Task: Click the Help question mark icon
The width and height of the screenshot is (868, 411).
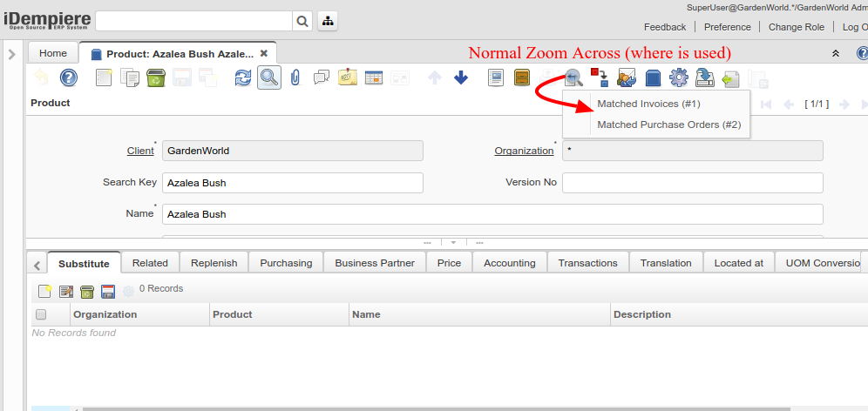Action: pos(69,77)
